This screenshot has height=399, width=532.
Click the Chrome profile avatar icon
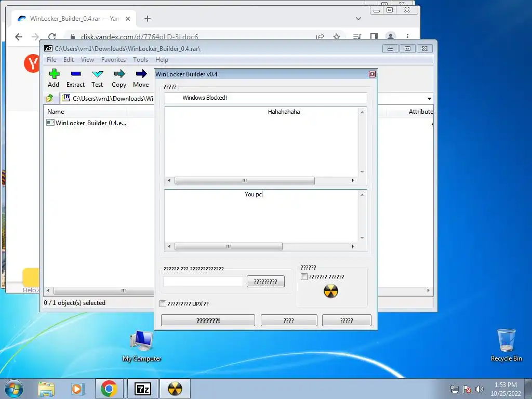391,36
